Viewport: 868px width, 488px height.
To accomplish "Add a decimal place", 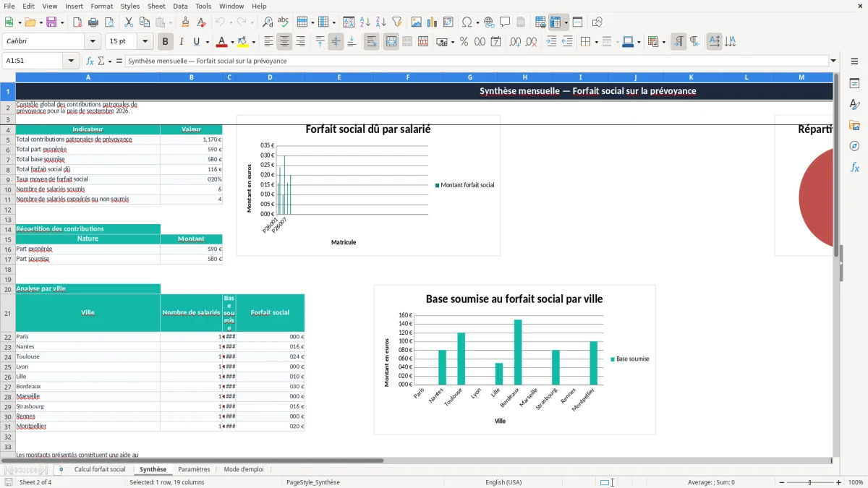I will [516, 42].
